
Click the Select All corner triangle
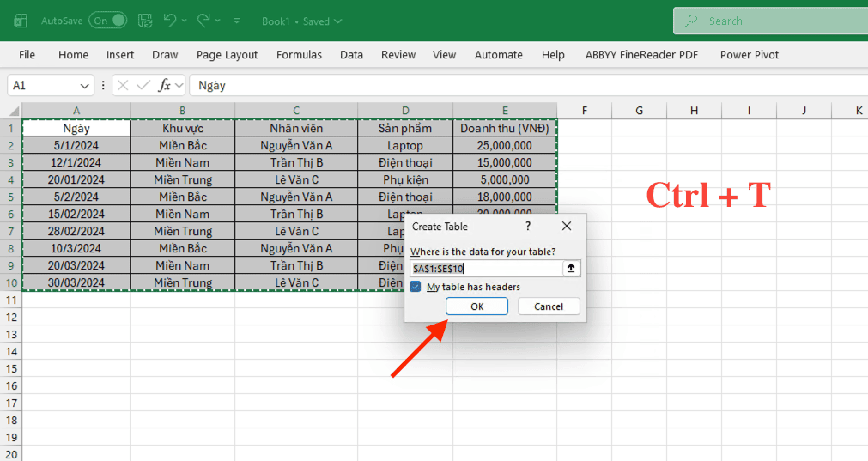click(x=13, y=111)
